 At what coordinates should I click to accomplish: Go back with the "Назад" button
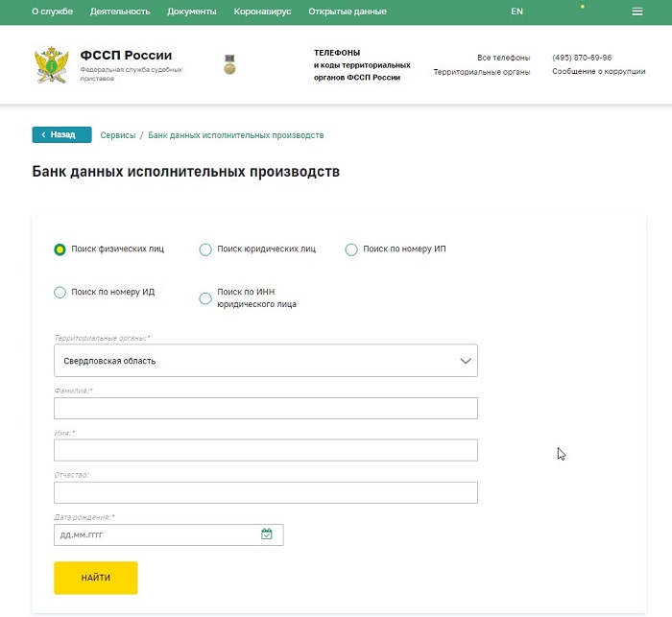pyautogui.click(x=61, y=135)
